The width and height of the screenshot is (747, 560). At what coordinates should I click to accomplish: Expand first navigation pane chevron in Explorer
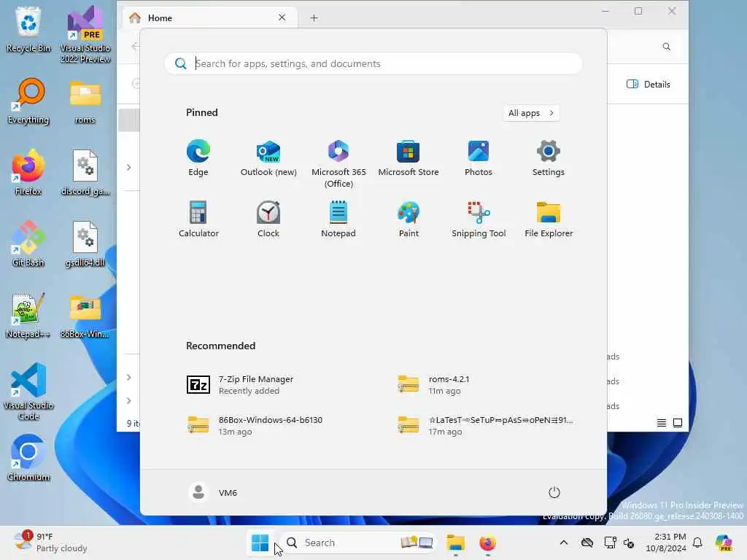point(128,167)
